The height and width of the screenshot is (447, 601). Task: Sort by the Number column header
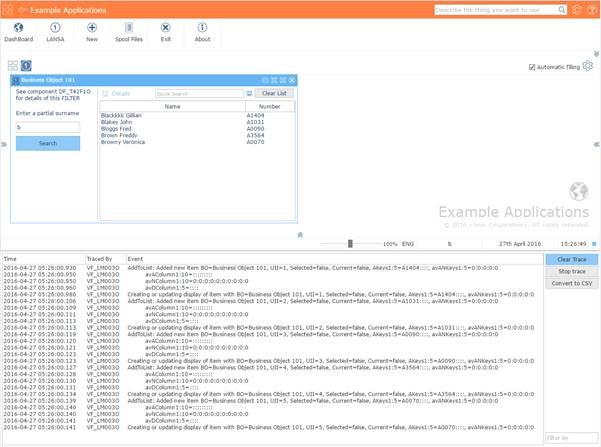coord(270,107)
